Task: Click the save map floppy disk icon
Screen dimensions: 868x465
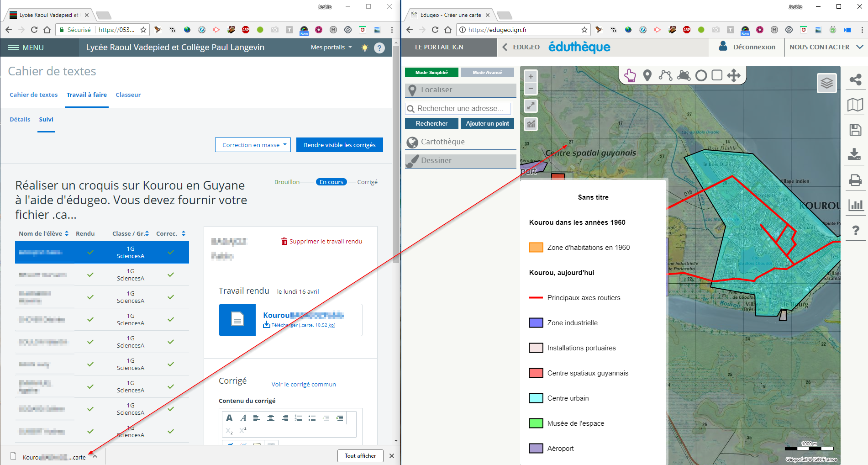Action: (855, 130)
